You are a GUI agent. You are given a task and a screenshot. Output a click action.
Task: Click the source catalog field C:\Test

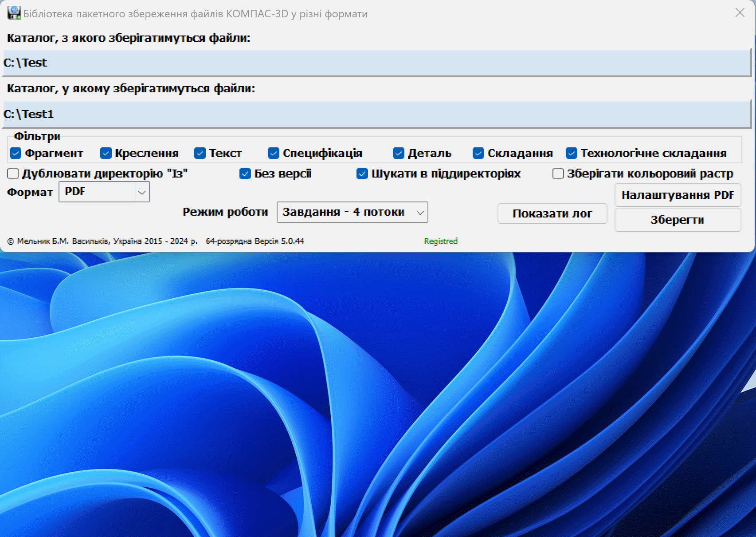coord(377,63)
